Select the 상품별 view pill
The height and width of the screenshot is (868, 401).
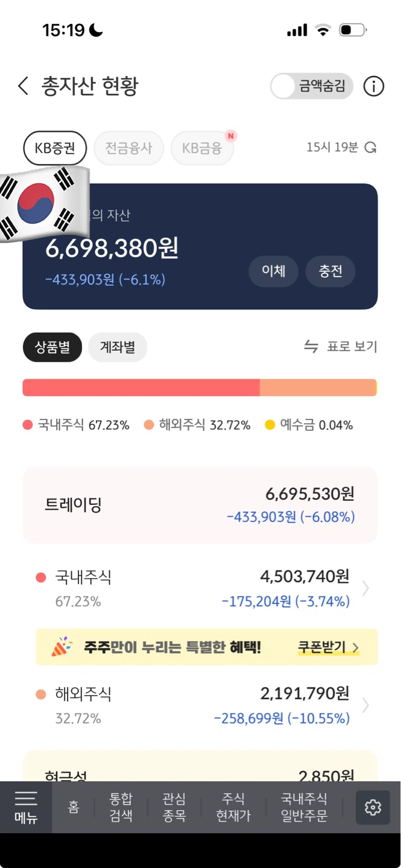click(x=52, y=347)
